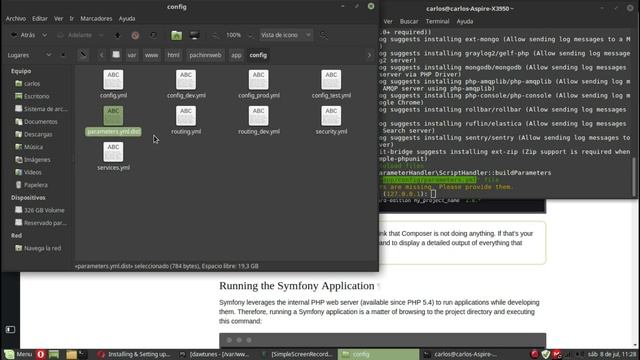640x360 pixels.
Task: Open the terminal Buscar menu
Action: click(x=409, y=21)
